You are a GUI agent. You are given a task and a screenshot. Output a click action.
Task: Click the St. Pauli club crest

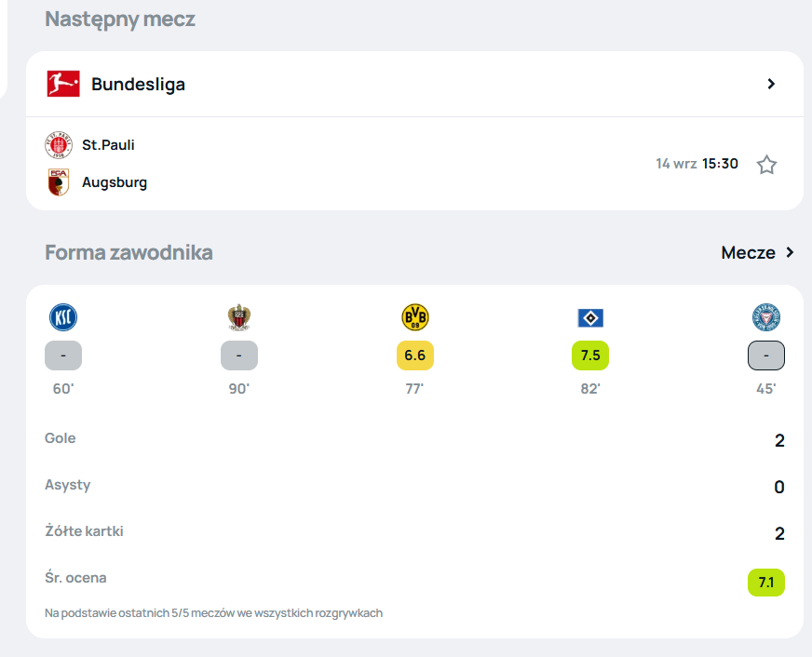click(x=59, y=145)
